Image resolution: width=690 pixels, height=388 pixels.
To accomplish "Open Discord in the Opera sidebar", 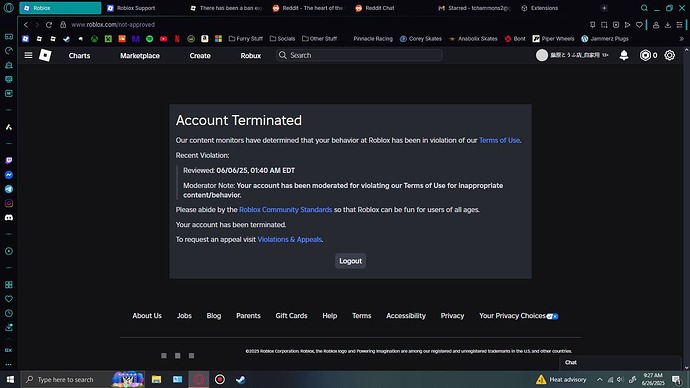I will pos(9,218).
